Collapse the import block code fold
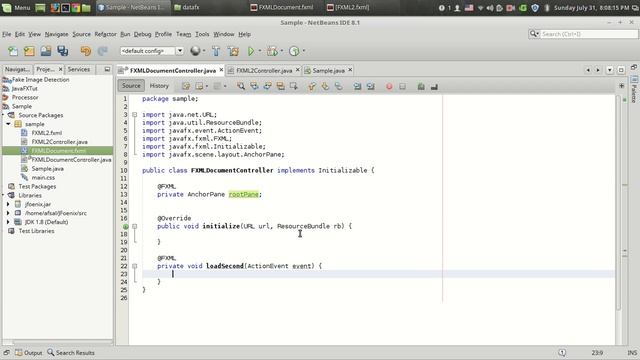Image resolution: width=640 pixels, height=360 pixels. coord(134,115)
